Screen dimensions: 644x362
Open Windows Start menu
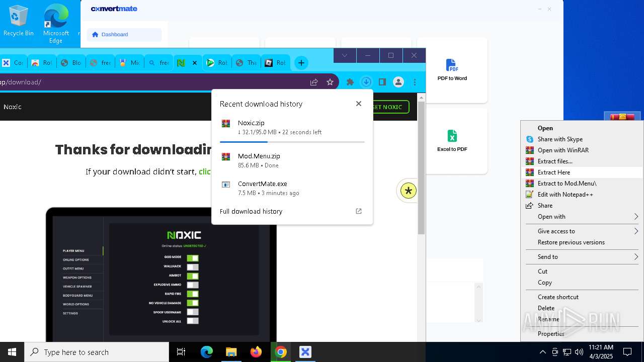point(12,352)
